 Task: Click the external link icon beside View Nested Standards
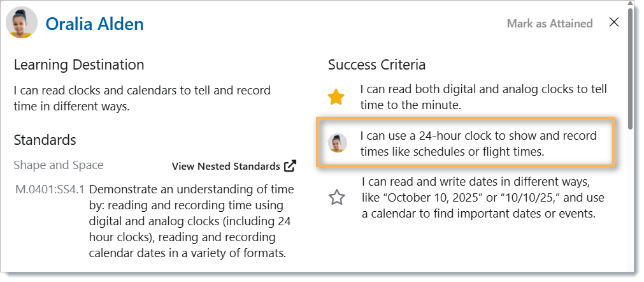pos(290,166)
